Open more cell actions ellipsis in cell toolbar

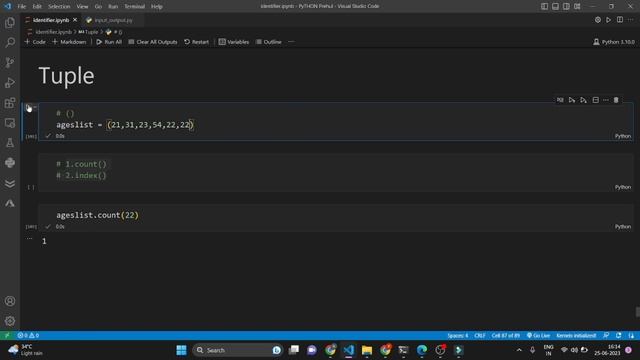[606, 100]
